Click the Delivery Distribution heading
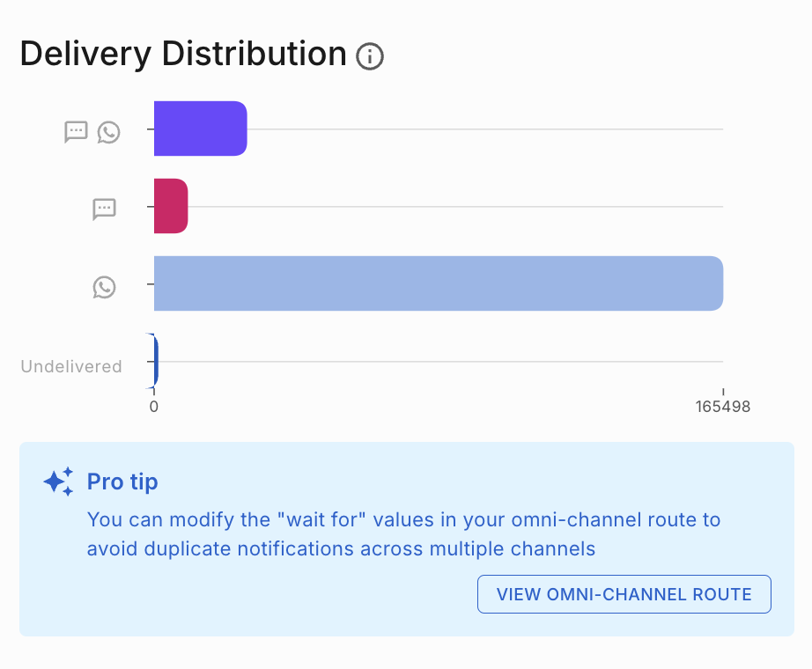The height and width of the screenshot is (669, 812). tap(183, 55)
